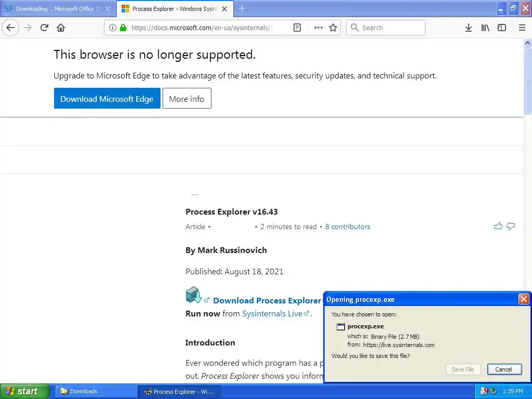Open the Windows Start menu
This screenshot has height=399, width=532.
[x=24, y=391]
